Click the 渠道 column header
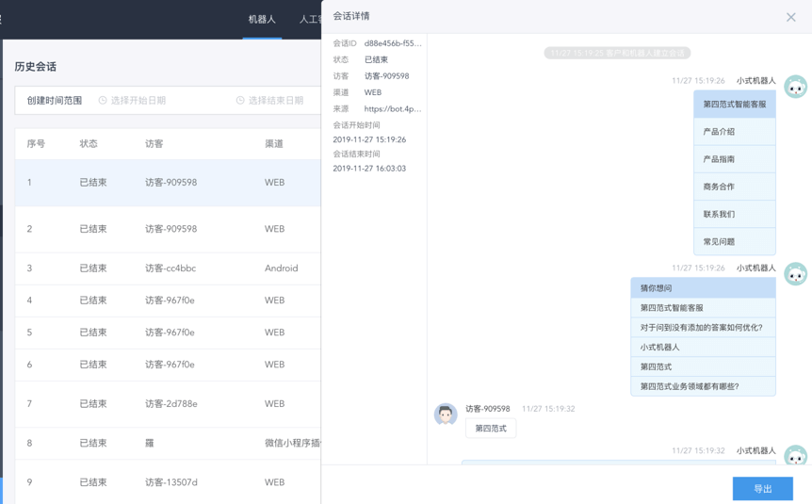 point(274,143)
